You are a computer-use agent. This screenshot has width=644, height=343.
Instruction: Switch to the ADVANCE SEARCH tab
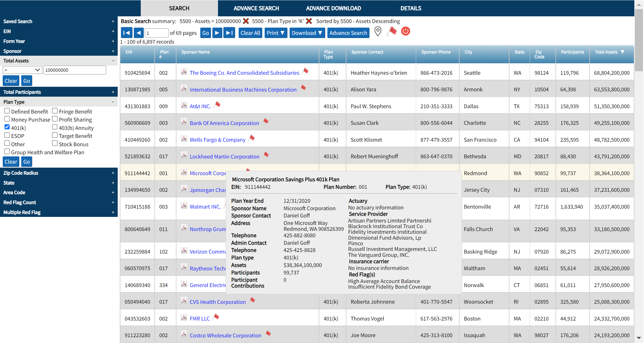[256, 8]
